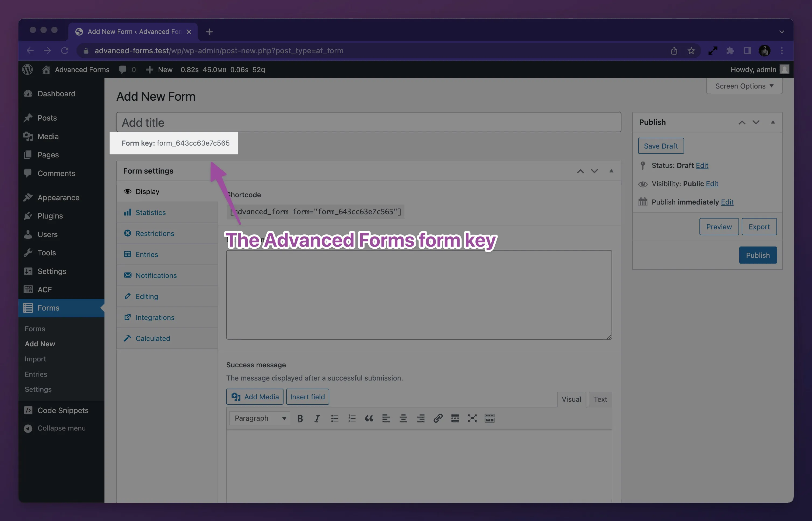Move Form settings box down
This screenshot has width=812, height=521.
pos(594,171)
